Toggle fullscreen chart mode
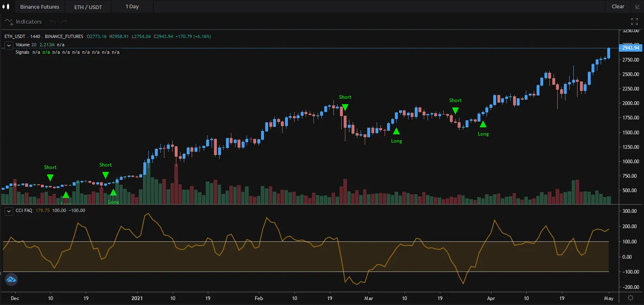Screen dimensions: 644x305 (x=634, y=21)
